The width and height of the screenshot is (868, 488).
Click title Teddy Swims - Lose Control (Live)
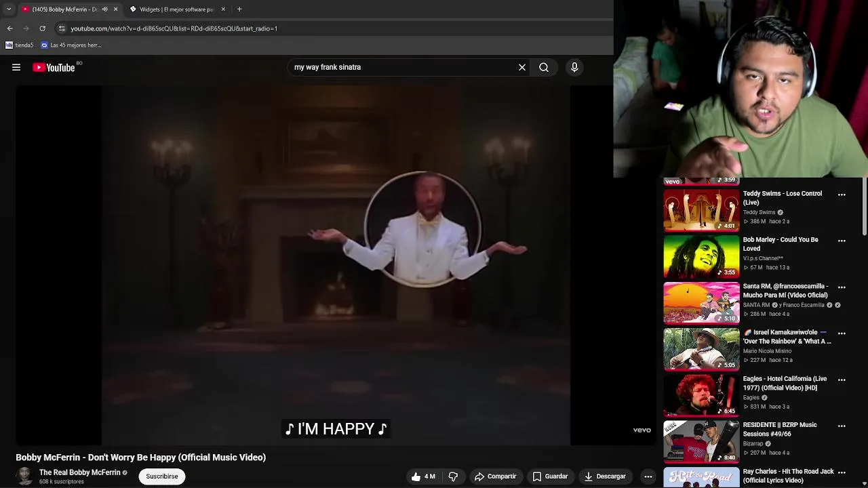pyautogui.click(x=783, y=198)
